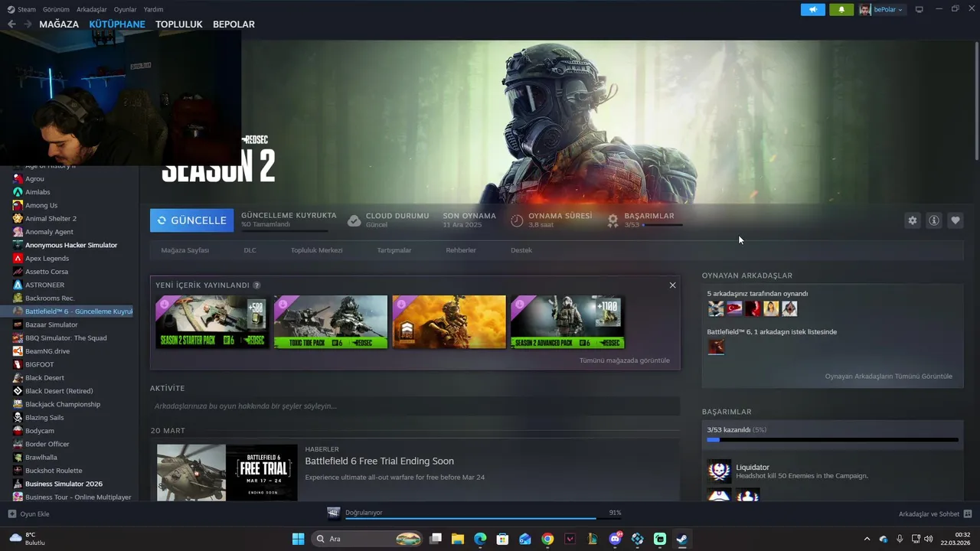Open the Oyunlar menu
The height and width of the screenshot is (551, 980).
[125, 9]
